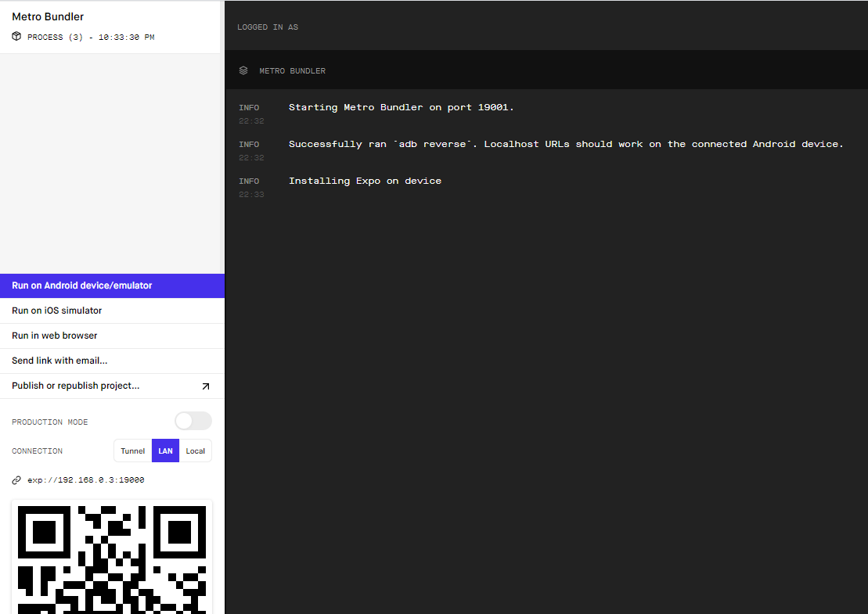The width and height of the screenshot is (868, 614).
Task: Open Send link with email option
Action: (113, 361)
